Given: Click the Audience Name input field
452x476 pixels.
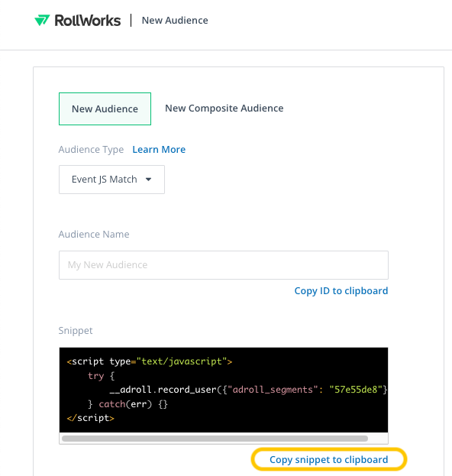Looking at the screenshot, I should click(224, 265).
